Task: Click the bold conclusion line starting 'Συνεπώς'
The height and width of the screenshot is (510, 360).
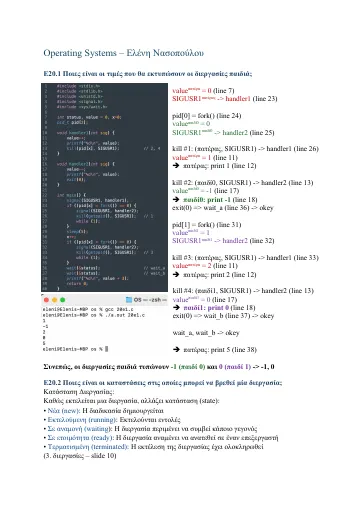Action: [159, 367]
